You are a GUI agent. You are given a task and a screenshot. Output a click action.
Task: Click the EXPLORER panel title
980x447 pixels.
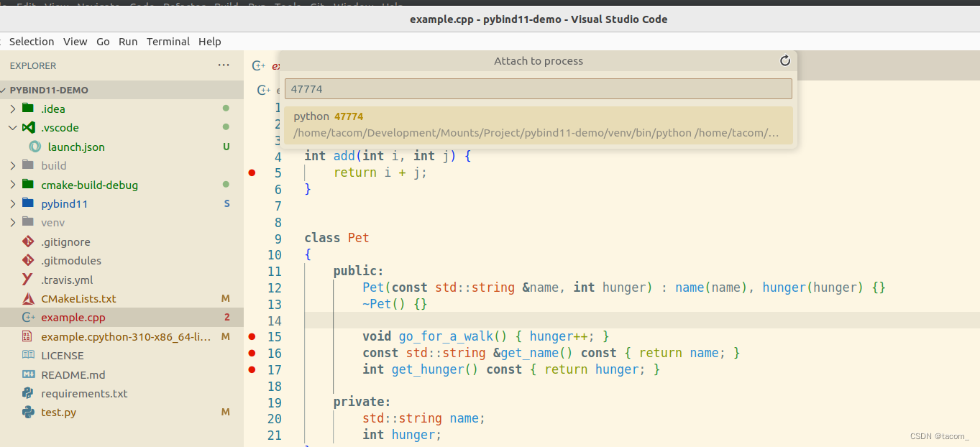[x=33, y=65]
